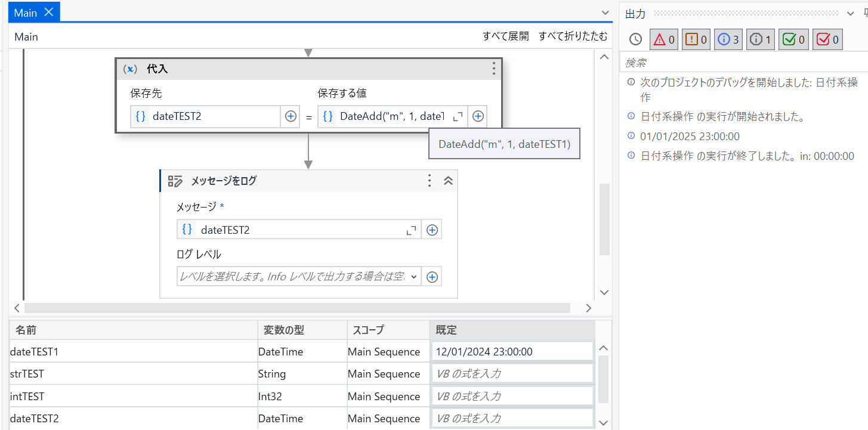Open the メッセージをログ options menu
This screenshot has height=430, width=868.
point(429,181)
